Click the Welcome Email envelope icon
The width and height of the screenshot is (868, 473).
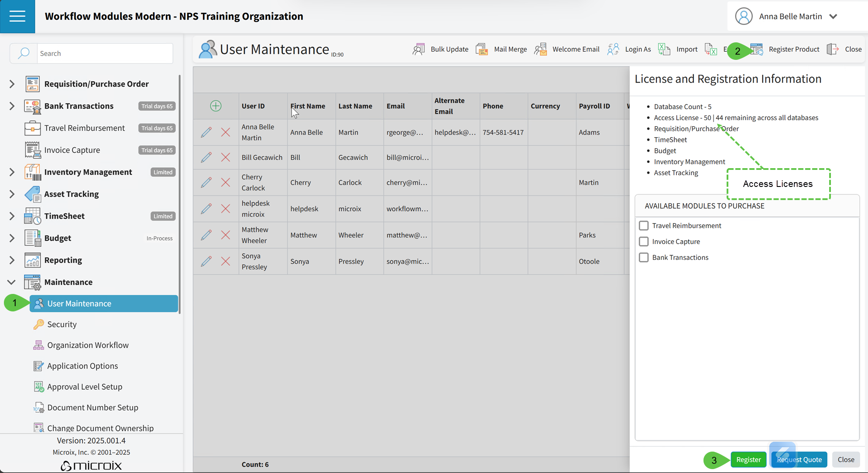coord(541,49)
